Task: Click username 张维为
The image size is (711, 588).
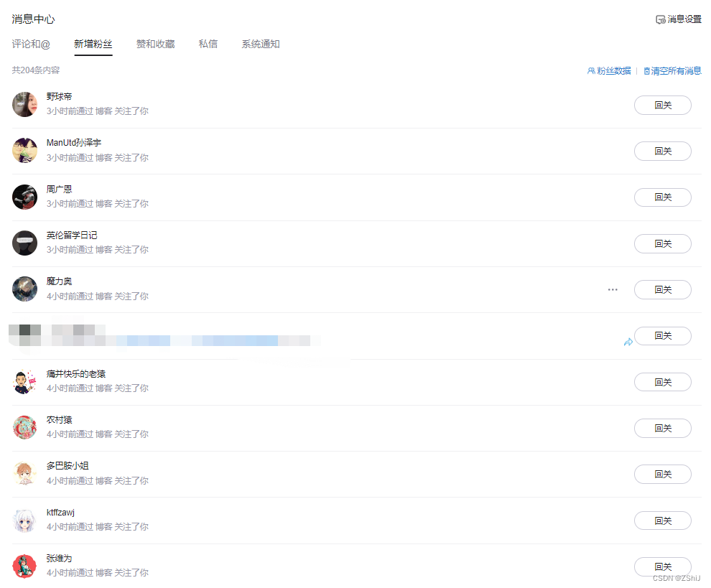Action: tap(59, 559)
